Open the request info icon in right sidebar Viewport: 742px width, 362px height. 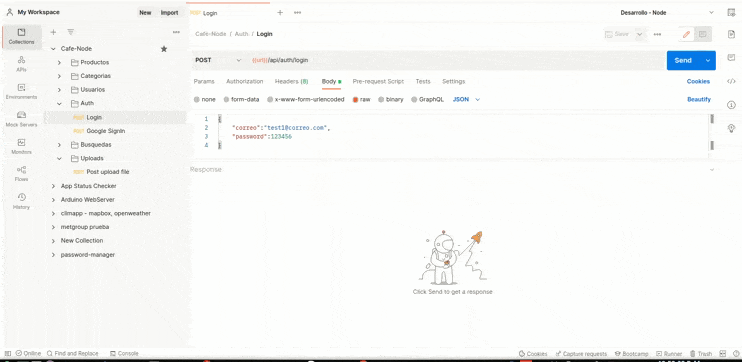coord(731,105)
